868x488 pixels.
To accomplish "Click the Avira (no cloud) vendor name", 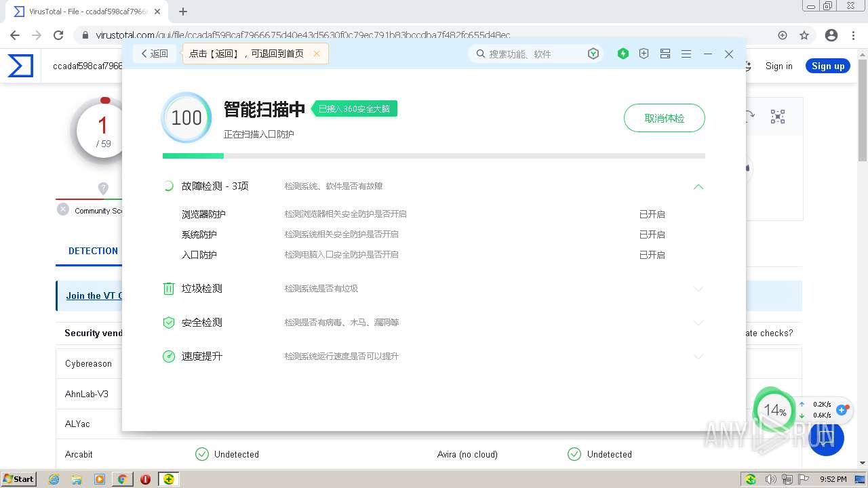I will pos(467,454).
